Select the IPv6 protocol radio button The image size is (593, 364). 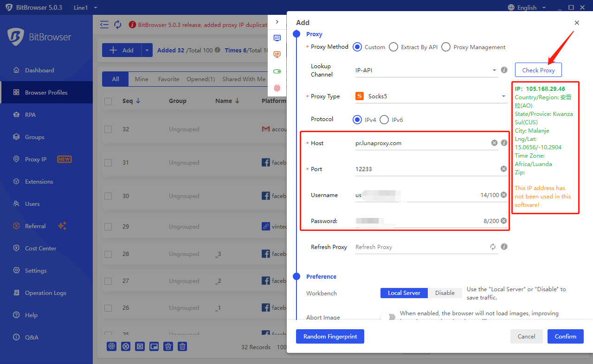tap(384, 120)
